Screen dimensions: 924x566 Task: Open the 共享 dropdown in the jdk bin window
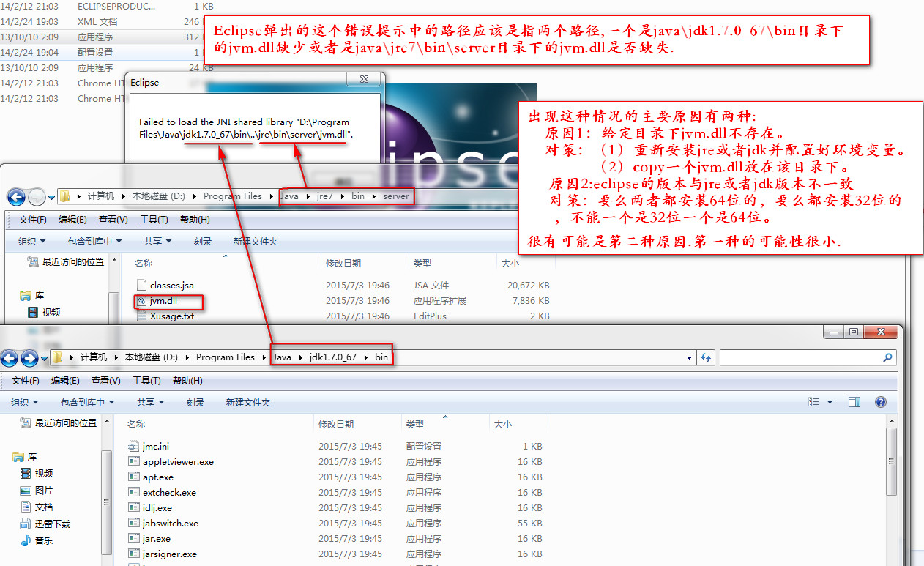pyautogui.click(x=150, y=402)
